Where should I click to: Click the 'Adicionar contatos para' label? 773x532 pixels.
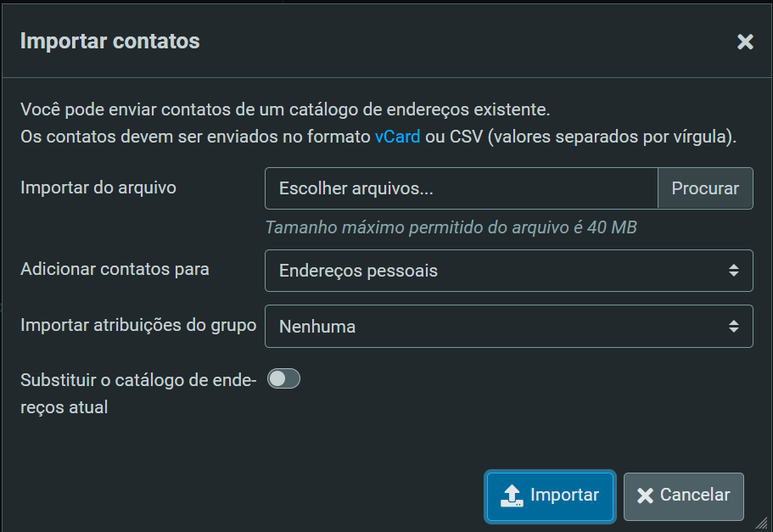(115, 270)
